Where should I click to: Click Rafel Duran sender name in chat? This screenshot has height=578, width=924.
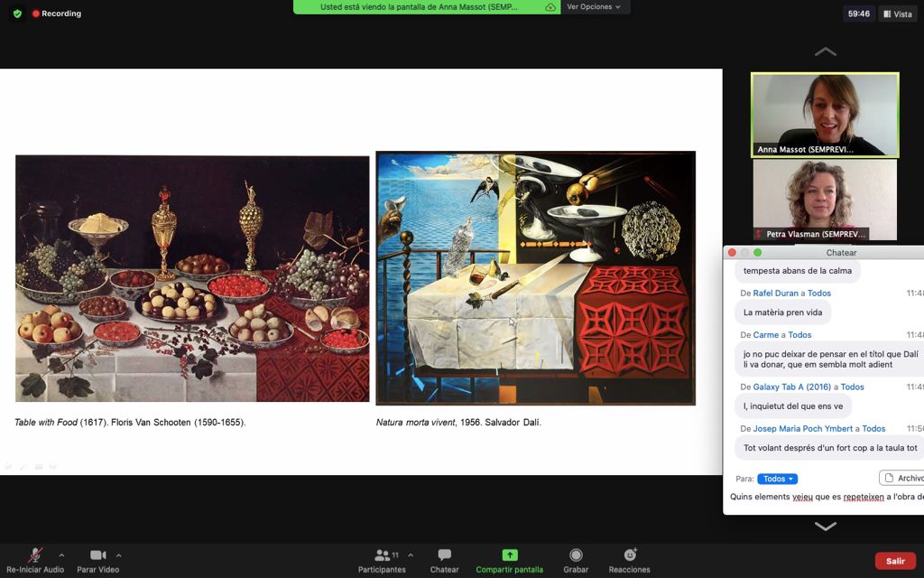(x=776, y=294)
